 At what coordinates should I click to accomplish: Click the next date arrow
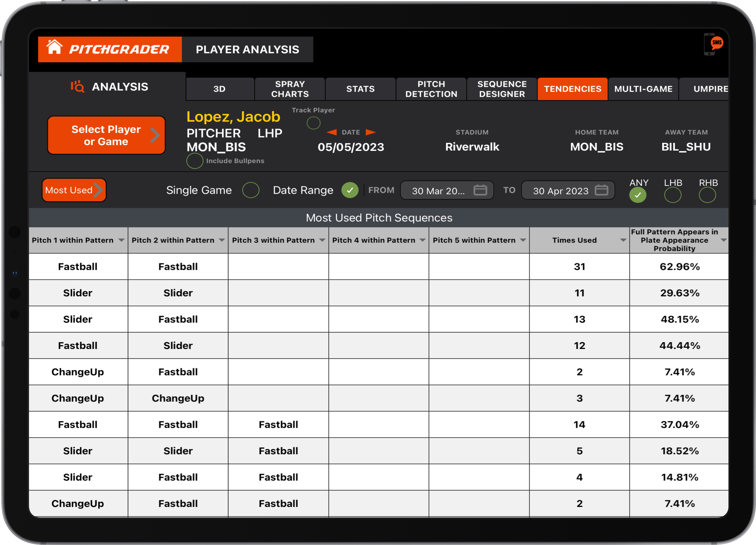coord(371,132)
